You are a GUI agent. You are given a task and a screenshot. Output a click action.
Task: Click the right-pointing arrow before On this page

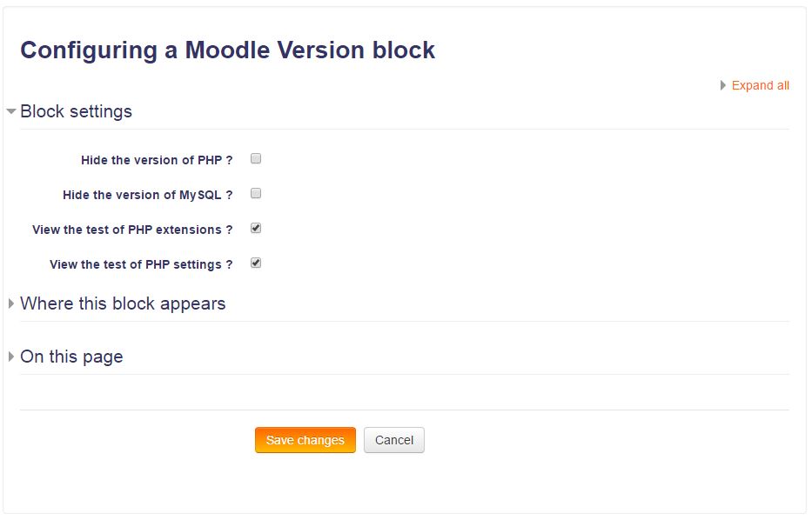pyautogui.click(x=10, y=357)
